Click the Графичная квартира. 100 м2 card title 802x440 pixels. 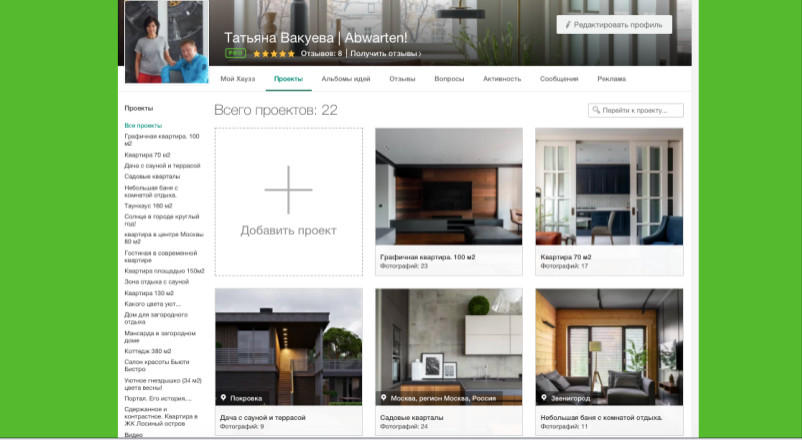pyautogui.click(x=428, y=257)
